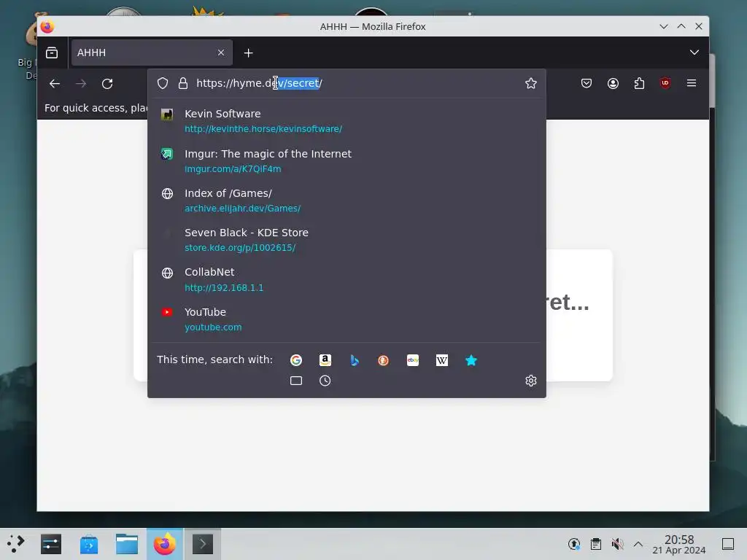Expand hidden system tray icons
Viewport: 747px width, 560px height.
coord(638,544)
